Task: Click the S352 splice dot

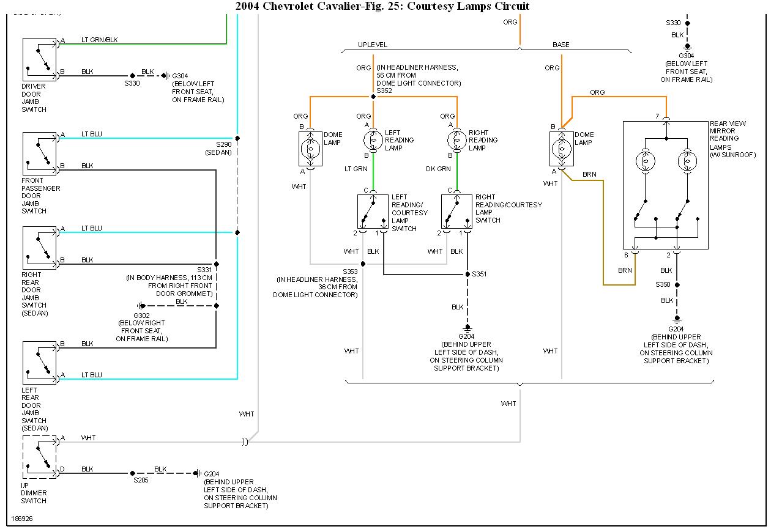Action: pyautogui.click(x=373, y=97)
